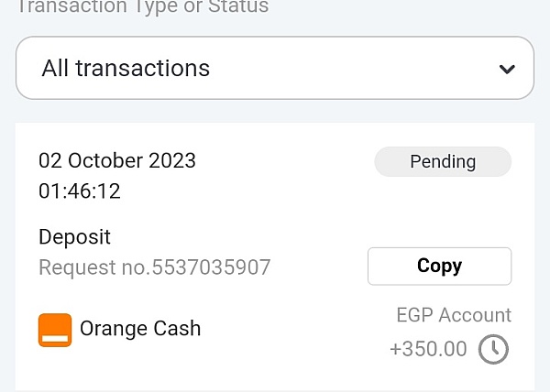This screenshot has height=392, width=550.
Task: Click the pending clock icon
Action: coord(494,349)
